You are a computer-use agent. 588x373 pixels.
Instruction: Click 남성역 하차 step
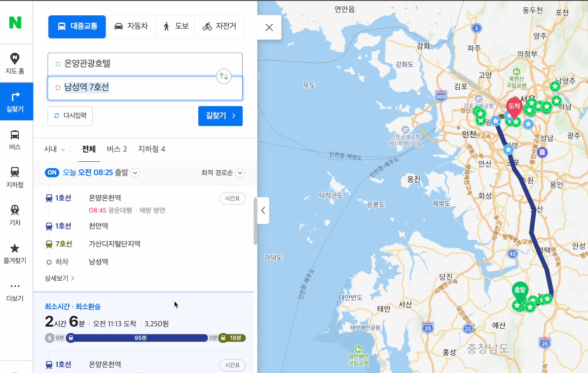[99, 261]
